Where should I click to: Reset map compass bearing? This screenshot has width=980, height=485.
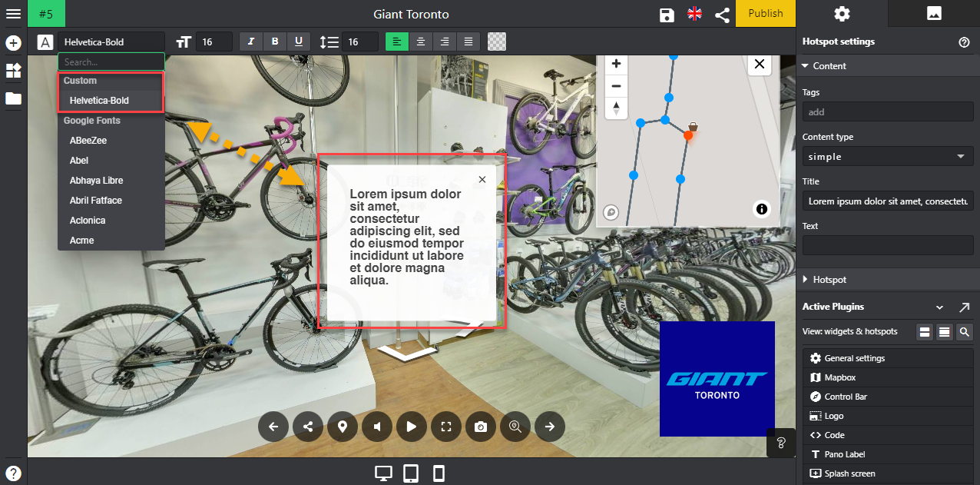coord(616,108)
